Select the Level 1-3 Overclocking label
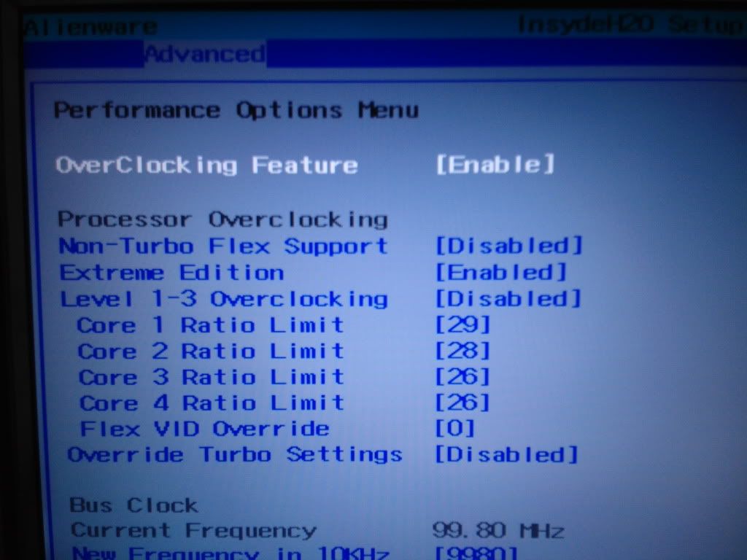The height and width of the screenshot is (560, 747). 224,299
